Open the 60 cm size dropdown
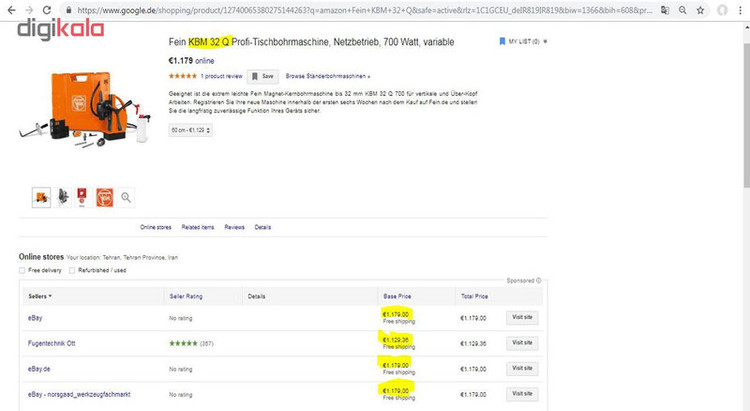Image resolution: width=750 pixels, height=411 pixels. point(190,130)
